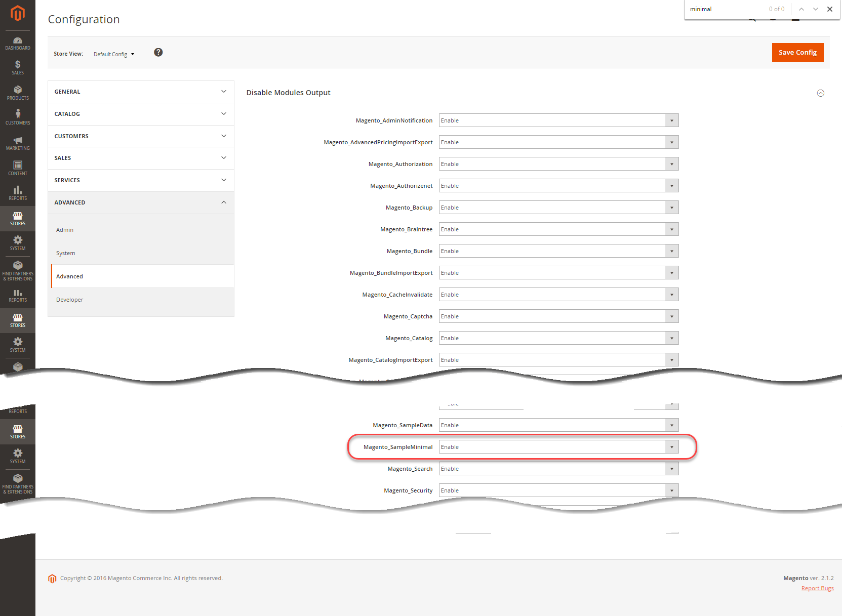Click the Save Config button

click(797, 52)
